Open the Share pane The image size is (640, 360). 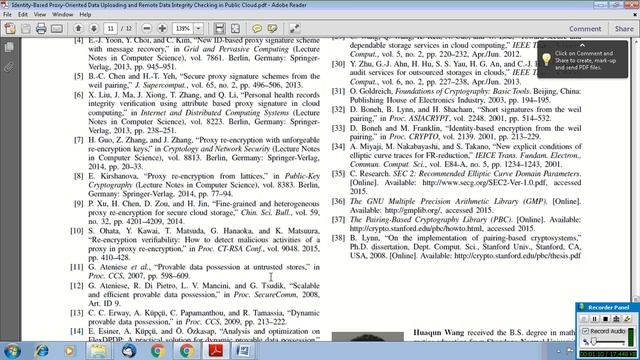(624, 29)
